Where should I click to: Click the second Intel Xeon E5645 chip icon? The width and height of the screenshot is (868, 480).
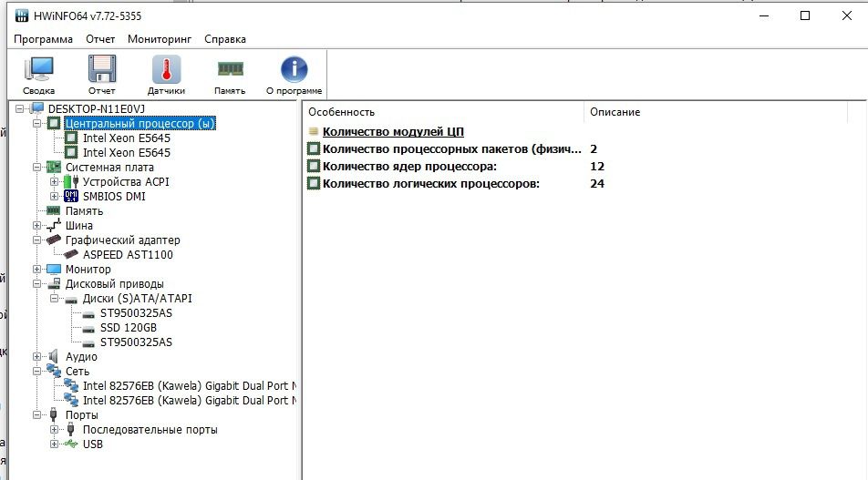coord(71,152)
